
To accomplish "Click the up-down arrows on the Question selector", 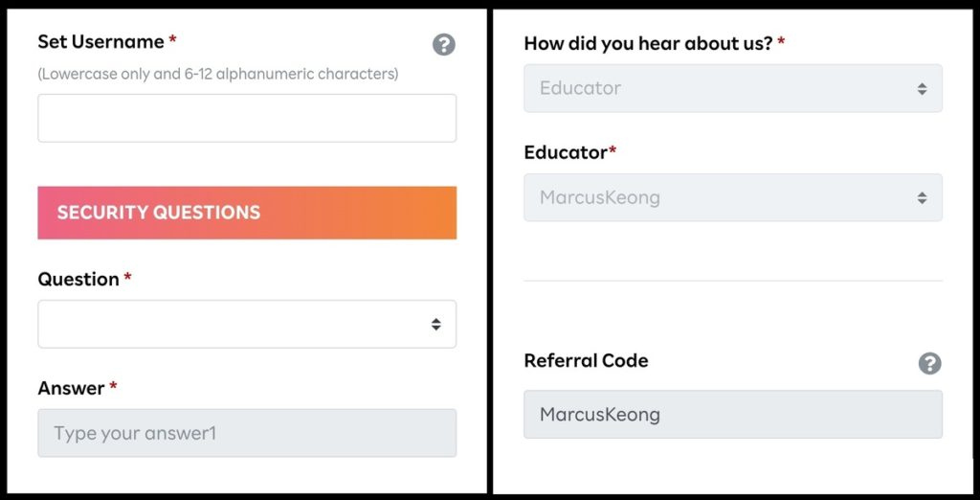I will [436, 324].
